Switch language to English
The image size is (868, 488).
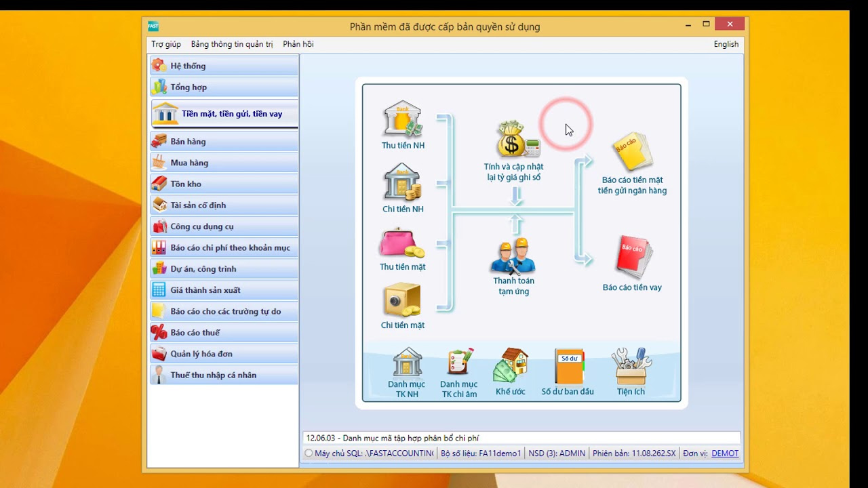(726, 44)
